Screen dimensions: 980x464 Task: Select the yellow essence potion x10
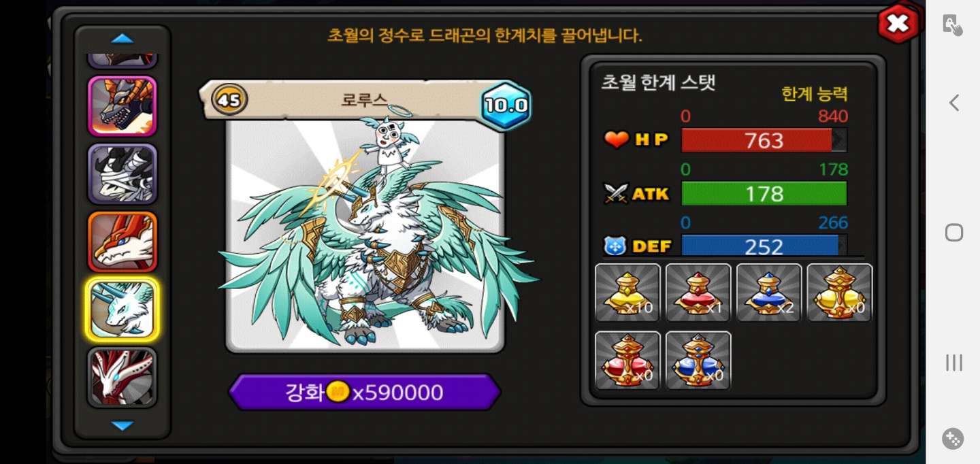click(x=627, y=293)
